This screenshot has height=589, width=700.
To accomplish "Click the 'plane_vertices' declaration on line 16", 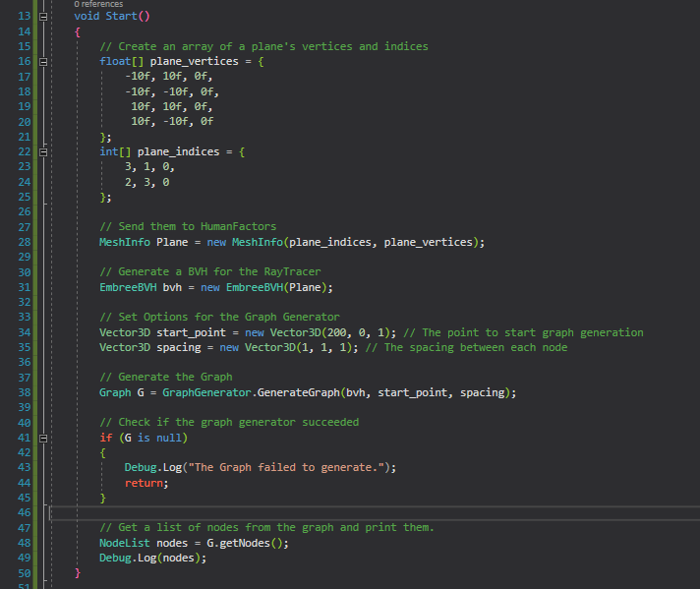I will pos(195,61).
